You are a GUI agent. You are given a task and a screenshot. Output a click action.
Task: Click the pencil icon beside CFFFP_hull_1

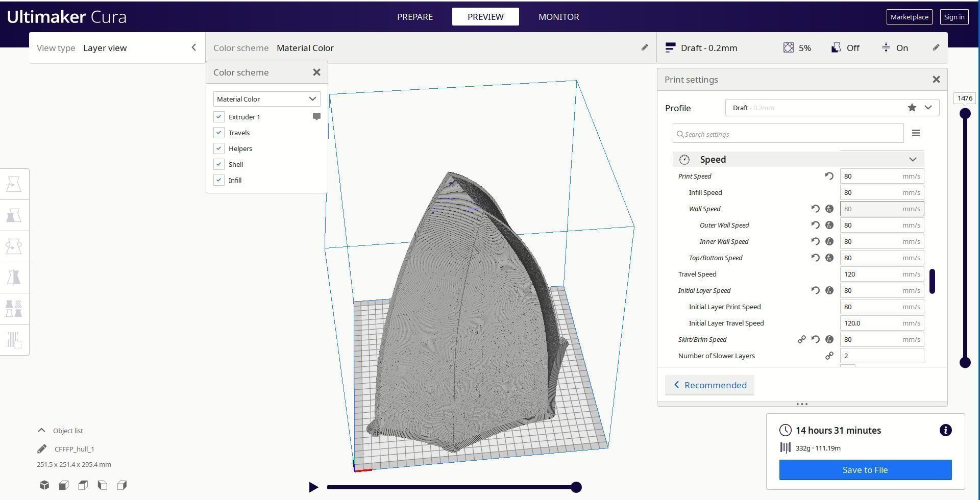pyautogui.click(x=42, y=449)
